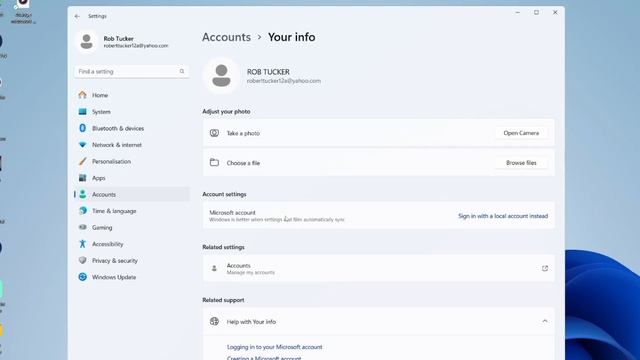
Task: Select the System category in the sidebar
Action: point(132,111)
